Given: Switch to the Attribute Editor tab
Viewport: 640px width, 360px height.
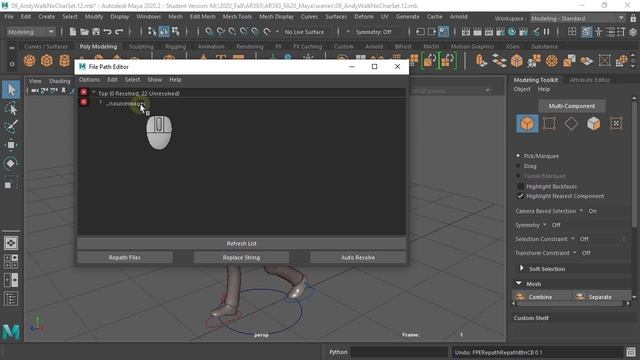Looking at the screenshot, I should coord(590,80).
